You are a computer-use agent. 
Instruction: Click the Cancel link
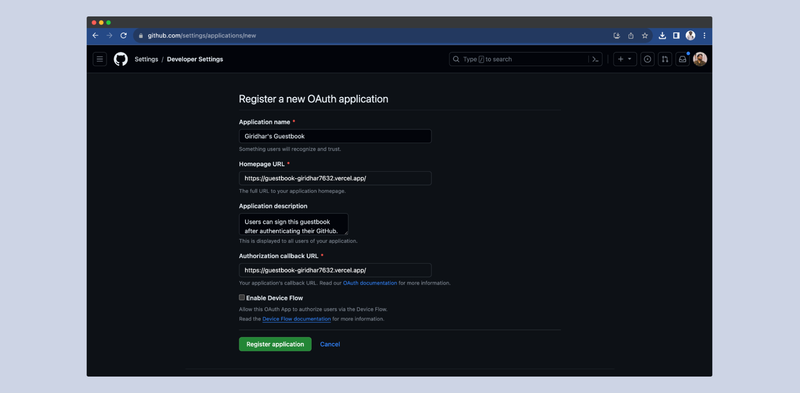pos(330,344)
